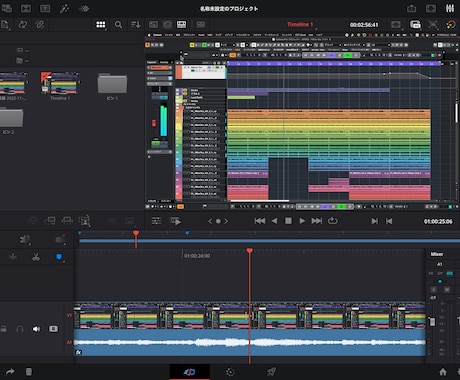Lock the track with padlock icon
The height and width of the screenshot is (380, 460).
coord(4,329)
